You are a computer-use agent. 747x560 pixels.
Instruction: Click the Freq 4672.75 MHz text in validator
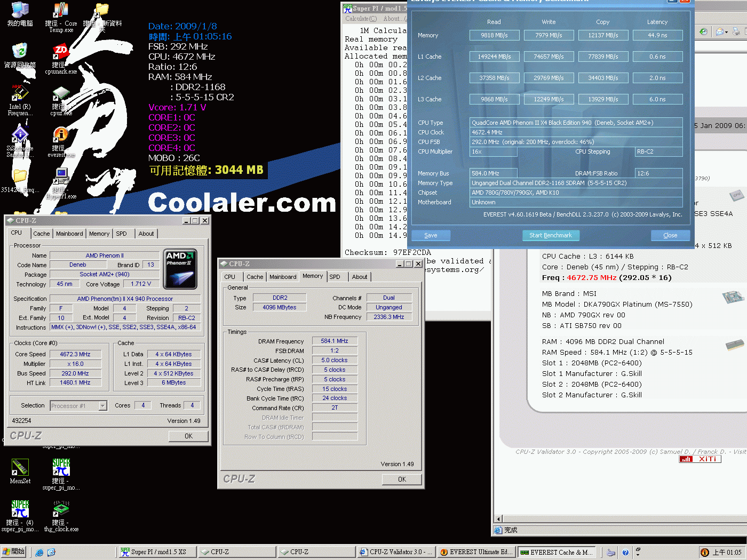click(x=607, y=278)
